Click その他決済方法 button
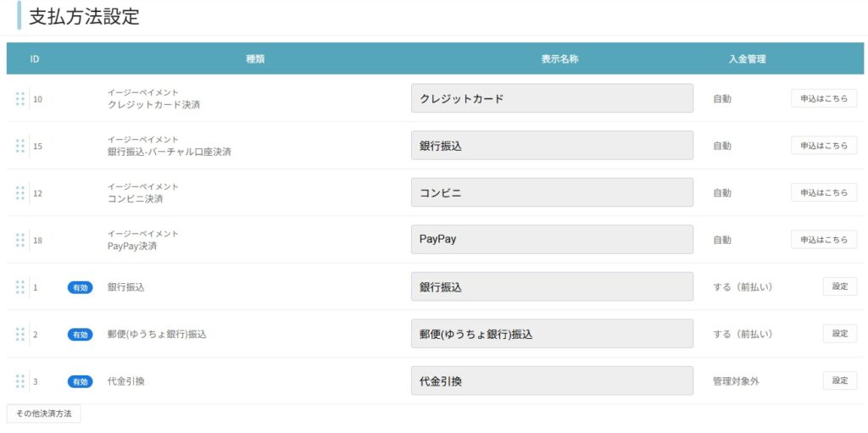The height and width of the screenshot is (433, 868). tap(43, 414)
